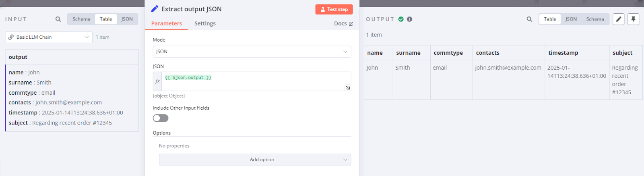Screen dimensions: 644x176
Task: Open the Basic LLM Chain input selector
Action: 49,37
